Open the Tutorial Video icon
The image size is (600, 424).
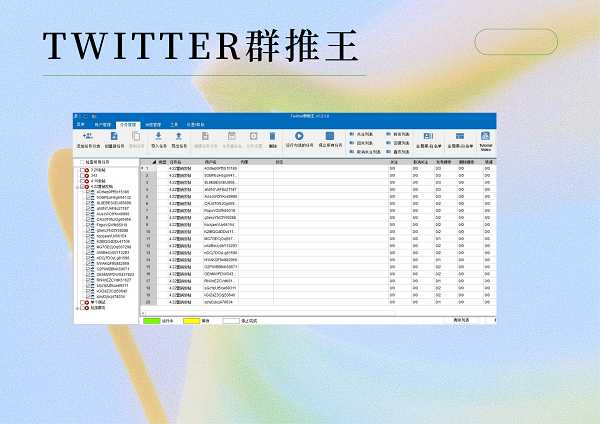pyautogui.click(x=485, y=136)
